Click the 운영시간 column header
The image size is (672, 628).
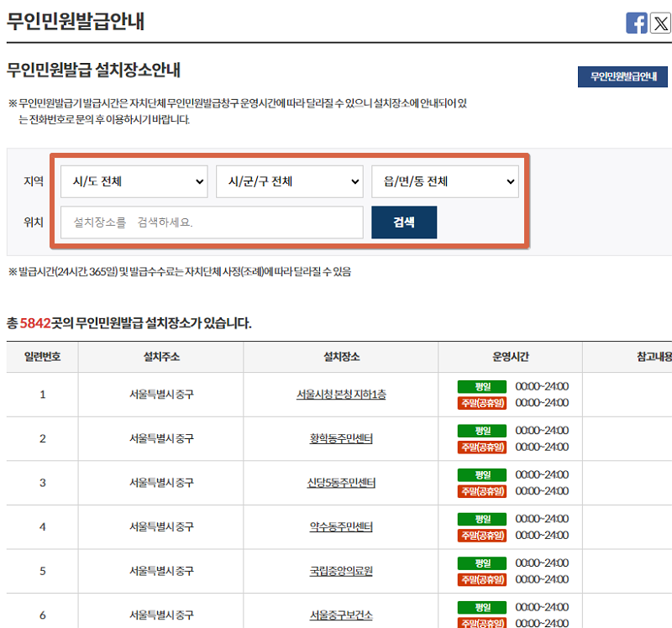[x=511, y=357]
